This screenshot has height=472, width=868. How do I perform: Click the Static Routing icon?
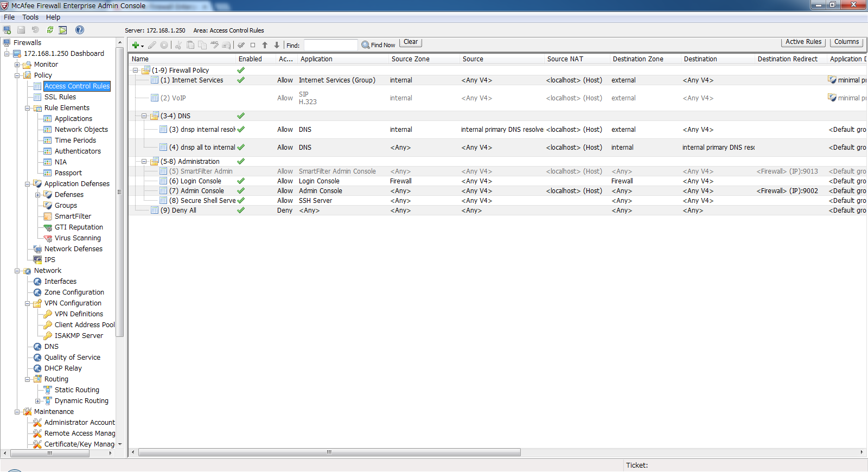pyautogui.click(x=48, y=390)
